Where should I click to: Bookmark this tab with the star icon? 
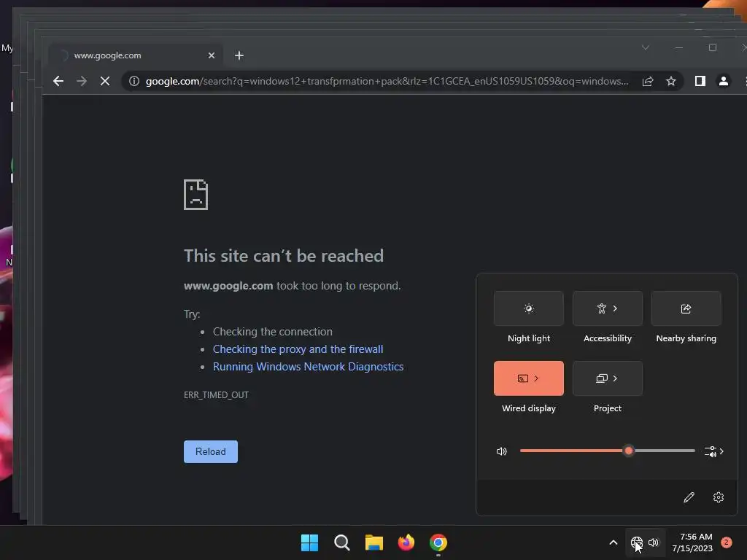pyautogui.click(x=671, y=82)
